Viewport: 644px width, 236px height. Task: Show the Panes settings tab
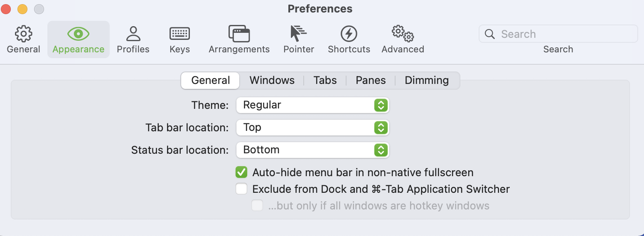click(x=371, y=81)
